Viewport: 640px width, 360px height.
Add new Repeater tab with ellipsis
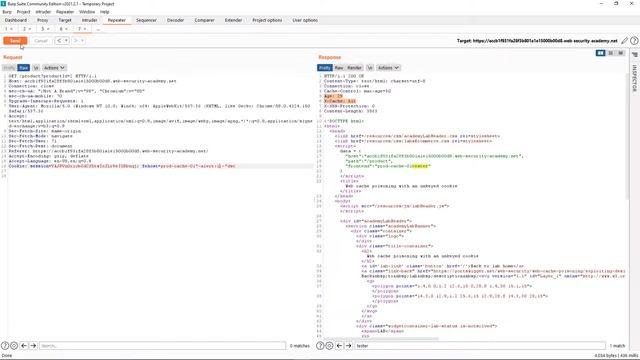(x=98, y=29)
